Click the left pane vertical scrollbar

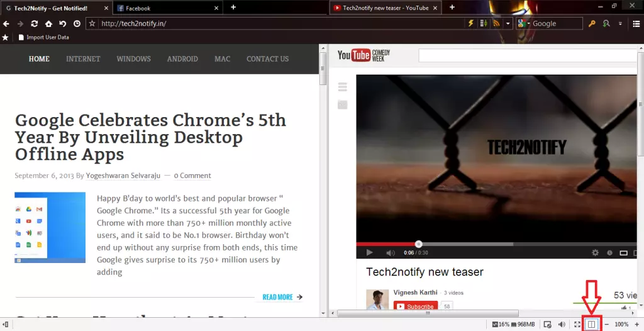pyautogui.click(x=323, y=68)
